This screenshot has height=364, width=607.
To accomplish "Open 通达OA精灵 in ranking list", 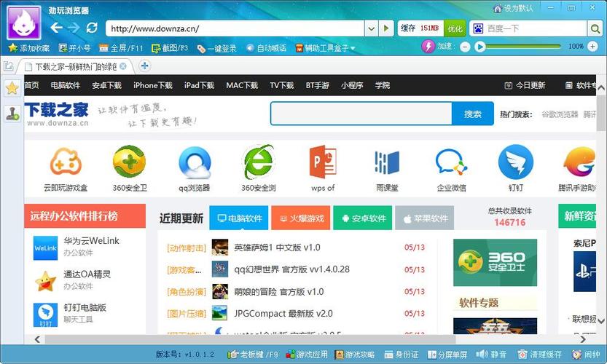I will [x=87, y=274].
